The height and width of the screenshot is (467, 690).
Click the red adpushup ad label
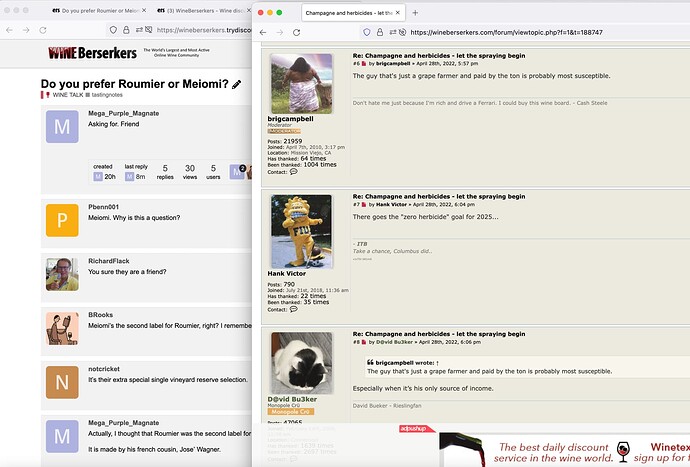(x=416, y=429)
